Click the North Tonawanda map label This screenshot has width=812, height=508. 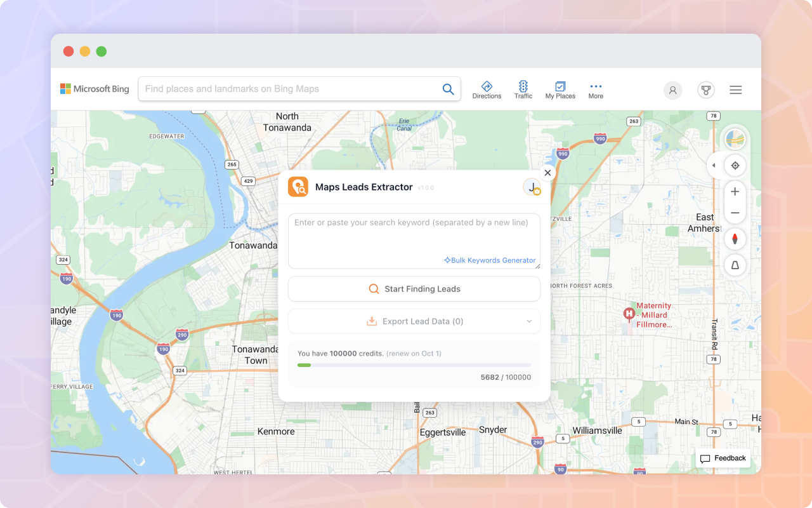(287, 122)
